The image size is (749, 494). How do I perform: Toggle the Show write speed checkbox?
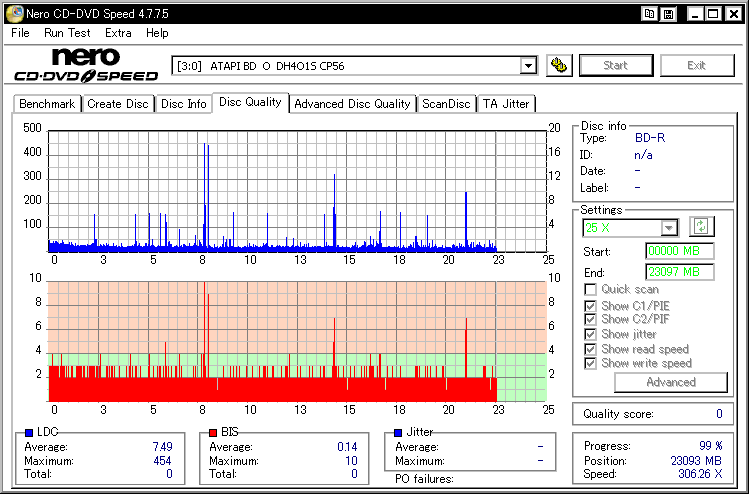(590, 363)
